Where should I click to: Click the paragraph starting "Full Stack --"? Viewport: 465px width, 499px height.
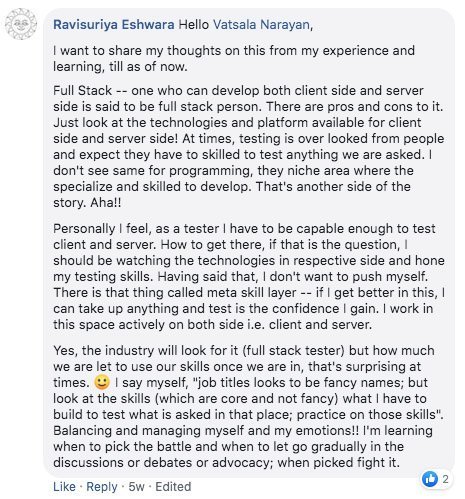click(x=249, y=146)
